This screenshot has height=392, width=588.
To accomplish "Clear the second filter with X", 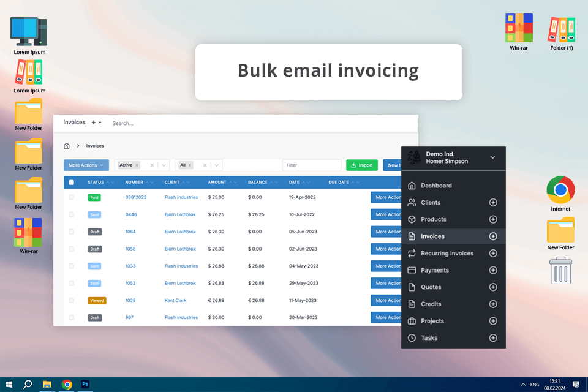I will pyautogui.click(x=205, y=165).
